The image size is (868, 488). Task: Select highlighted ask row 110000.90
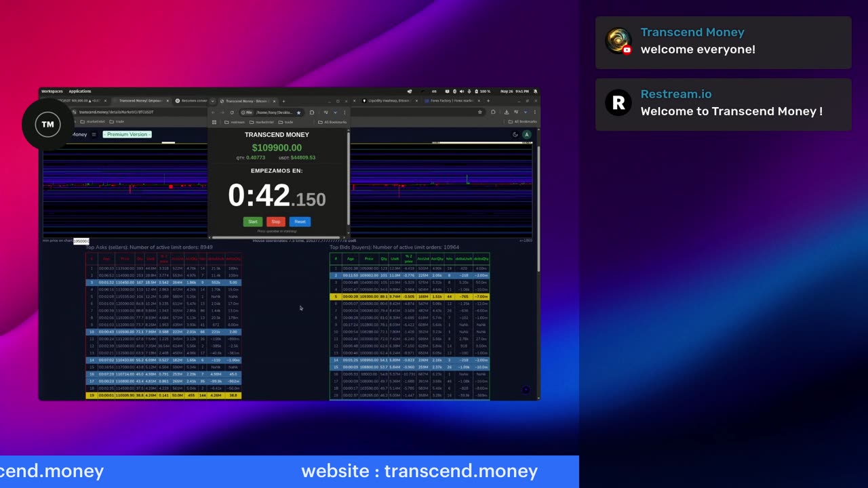[x=163, y=395]
